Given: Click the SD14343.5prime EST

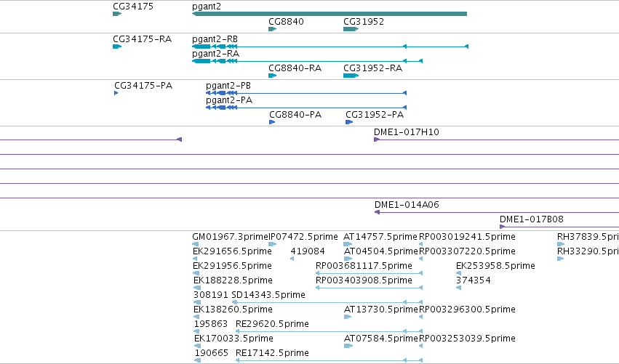Looking at the screenshot, I should click(x=327, y=302).
